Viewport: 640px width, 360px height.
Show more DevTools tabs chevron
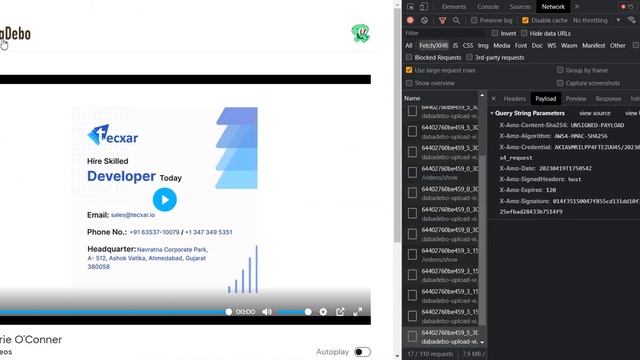[577, 7]
